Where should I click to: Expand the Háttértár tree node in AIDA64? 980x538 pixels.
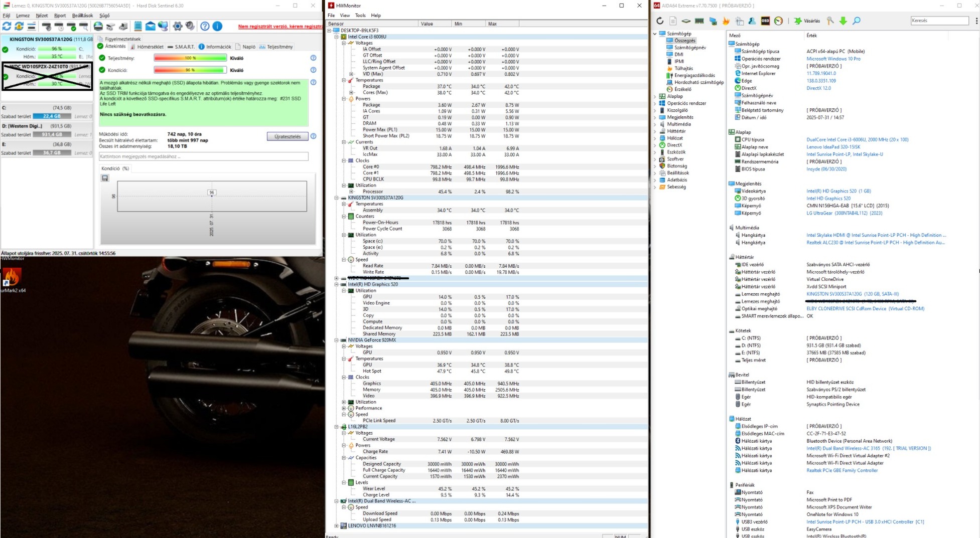point(655,131)
